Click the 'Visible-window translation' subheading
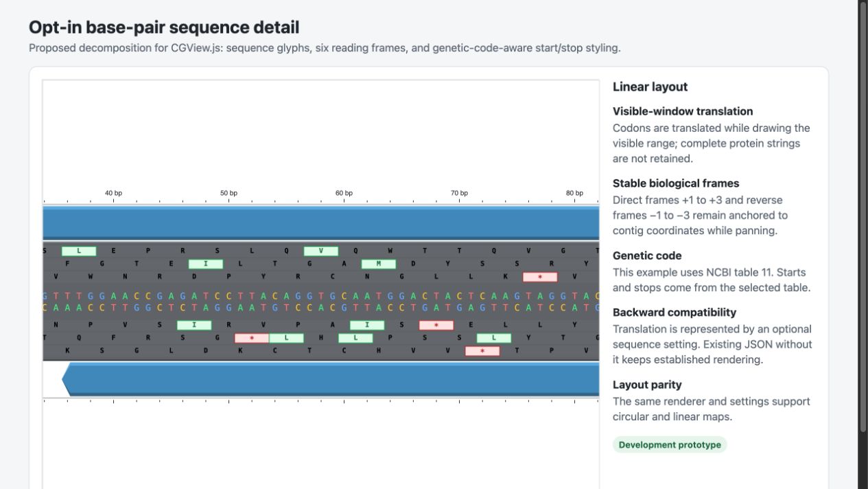Screen dimensions: 868x489 pos(683,111)
